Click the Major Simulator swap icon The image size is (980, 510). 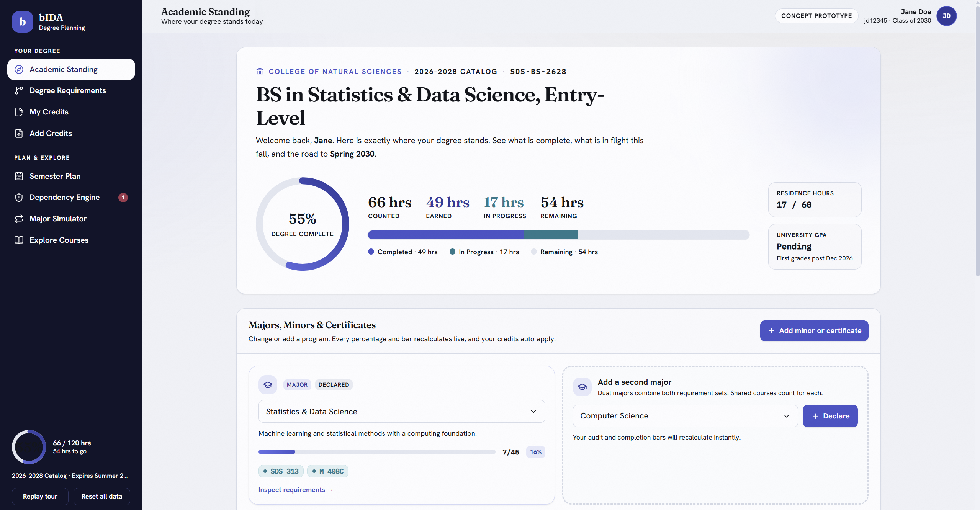pyautogui.click(x=19, y=219)
